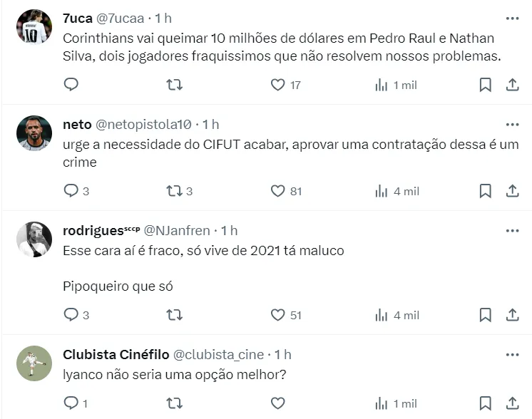Open the Clubista Cinéfilo profile name
Screen dimensions: 532x419
pos(116,354)
